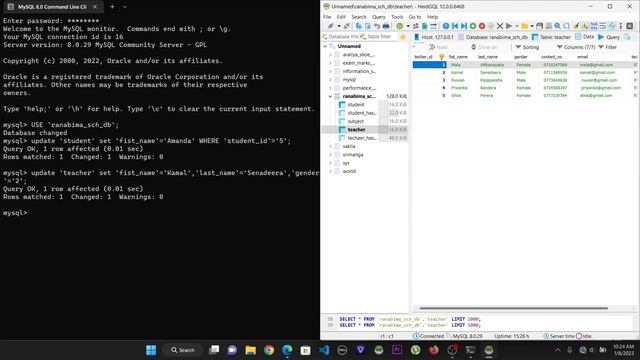Viewport: 640px width, 360px height.
Task: Open the dropdown beside the load file folder icon
Action: point(532,26)
